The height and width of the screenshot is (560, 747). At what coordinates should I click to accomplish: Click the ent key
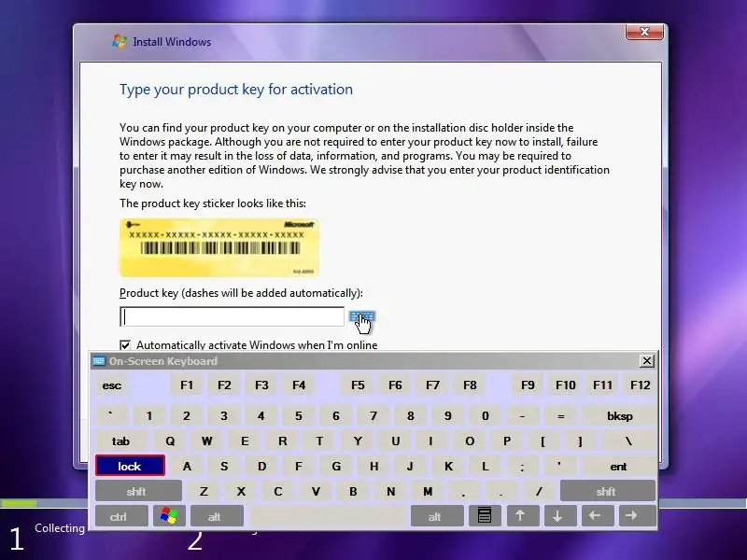coord(618,466)
